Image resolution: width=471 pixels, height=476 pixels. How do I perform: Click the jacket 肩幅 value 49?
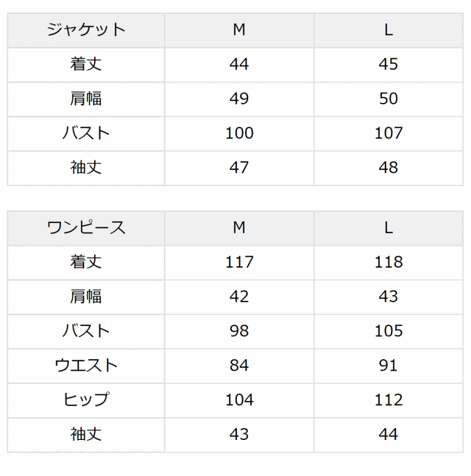pos(239,99)
